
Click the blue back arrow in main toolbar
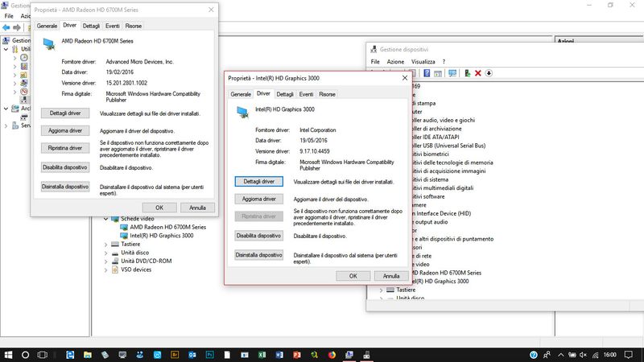coord(6,27)
